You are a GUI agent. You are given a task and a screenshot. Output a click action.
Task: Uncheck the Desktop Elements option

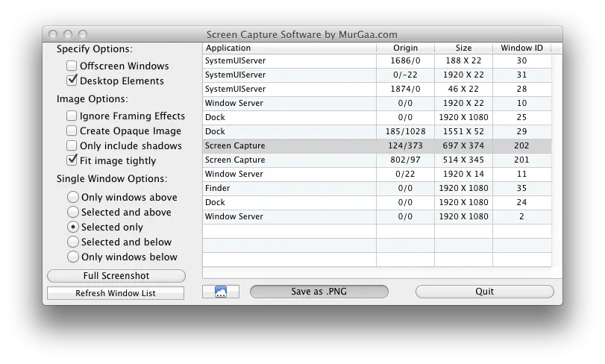click(72, 81)
